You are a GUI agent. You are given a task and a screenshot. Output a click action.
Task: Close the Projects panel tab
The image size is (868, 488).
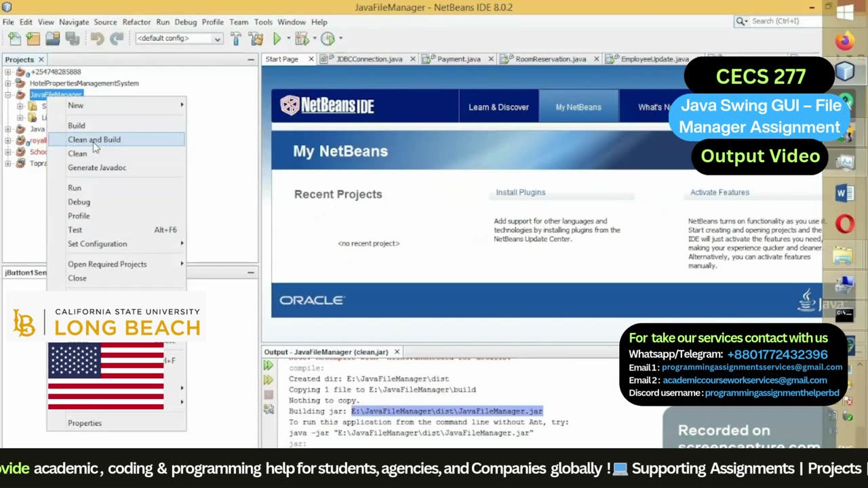(x=41, y=60)
